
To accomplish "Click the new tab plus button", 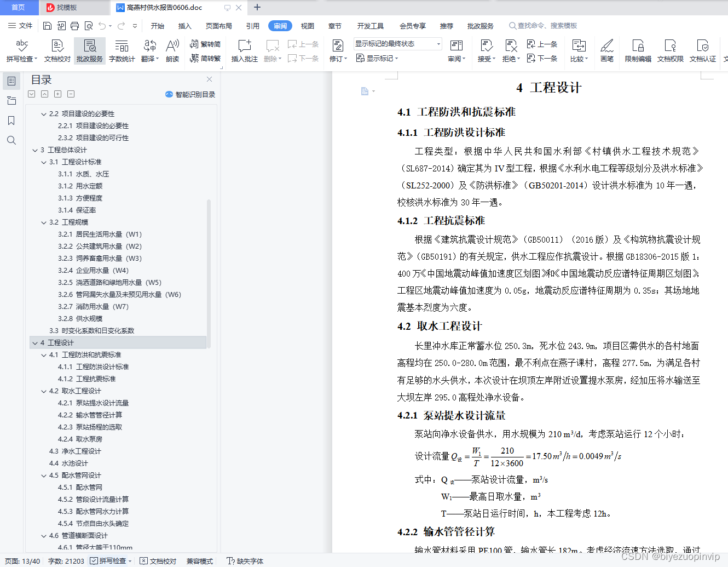I will click(x=257, y=8).
